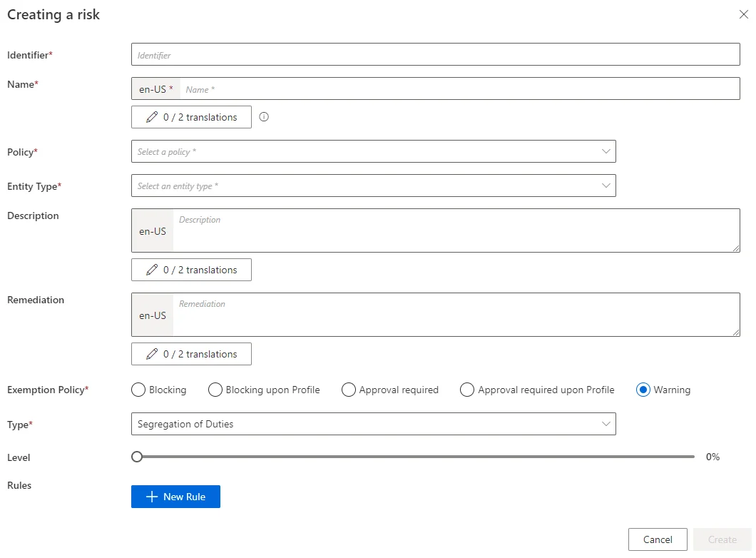The image size is (756, 558).
Task: Click the Create button
Action: click(x=722, y=539)
